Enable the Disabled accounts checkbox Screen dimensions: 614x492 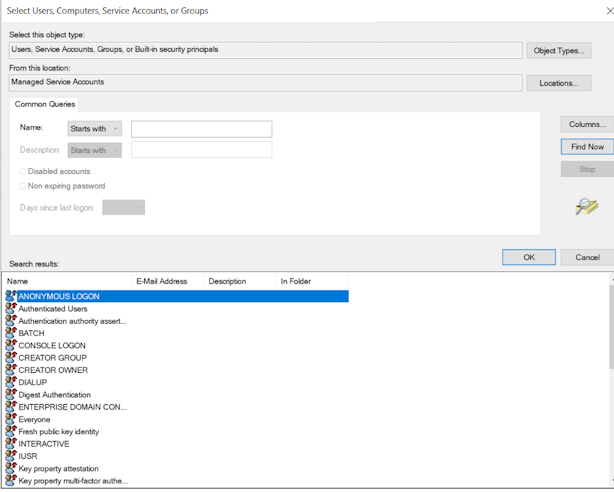point(23,172)
